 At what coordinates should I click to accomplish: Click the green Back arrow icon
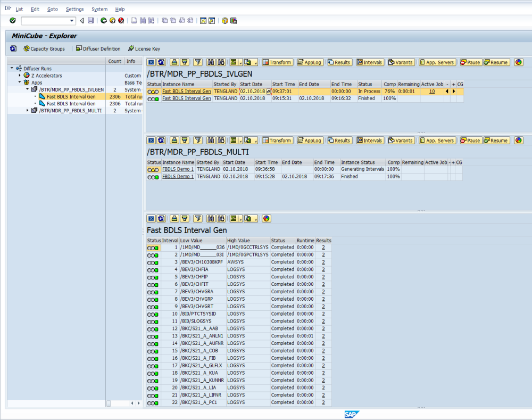103,21
